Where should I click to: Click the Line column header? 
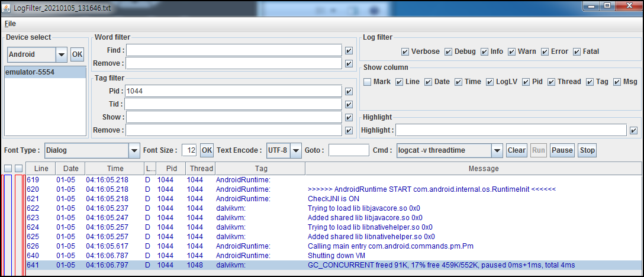pyautogui.click(x=41, y=169)
